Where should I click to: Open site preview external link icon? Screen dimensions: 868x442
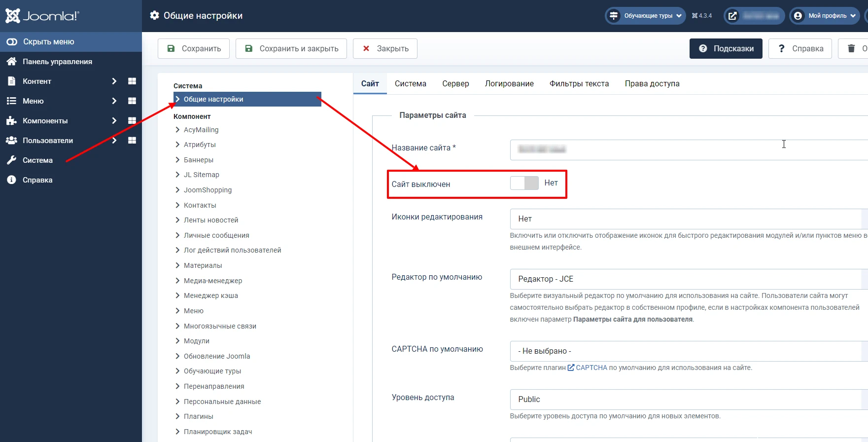(x=733, y=16)
